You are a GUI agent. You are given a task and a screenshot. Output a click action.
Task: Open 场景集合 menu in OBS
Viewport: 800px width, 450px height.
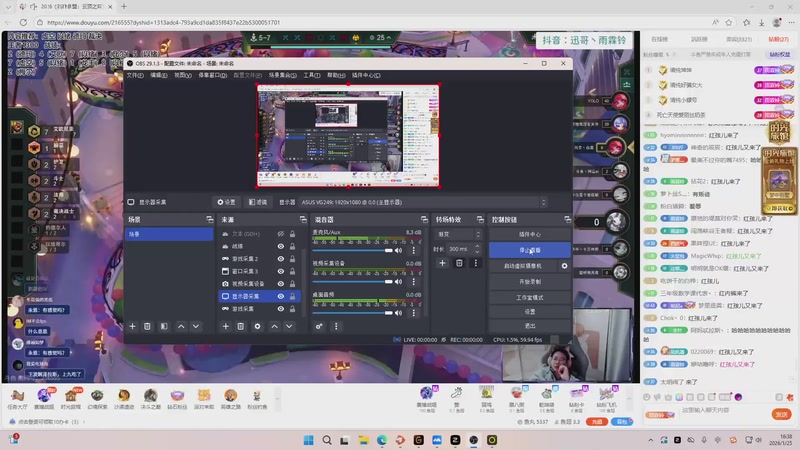[x=283, y=75]
